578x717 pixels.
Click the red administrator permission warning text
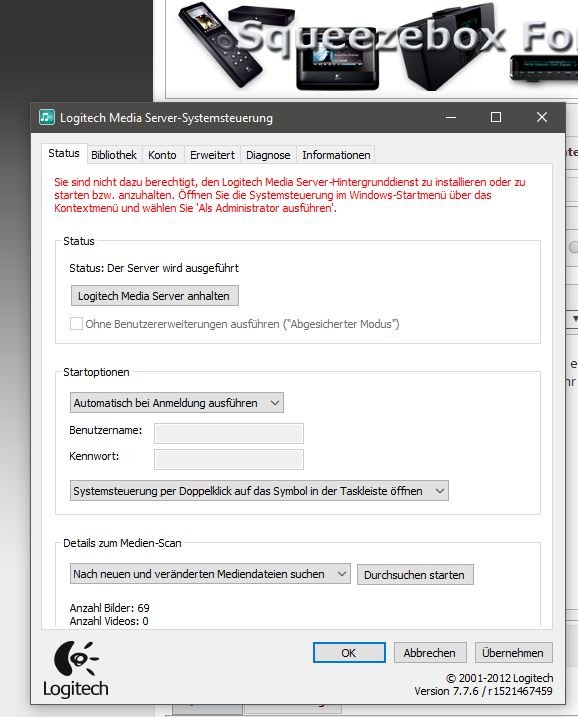pyautogui.click(x=289, y=195)
